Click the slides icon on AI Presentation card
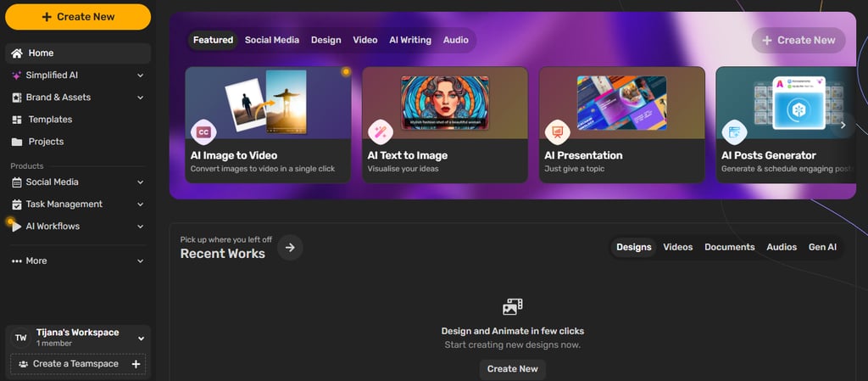 (558, 132)
